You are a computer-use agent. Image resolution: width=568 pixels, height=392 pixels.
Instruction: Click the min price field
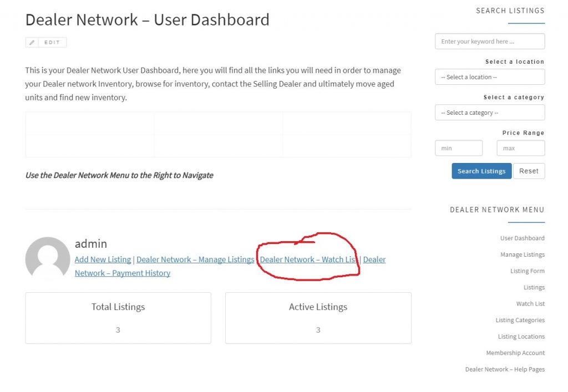458,148
